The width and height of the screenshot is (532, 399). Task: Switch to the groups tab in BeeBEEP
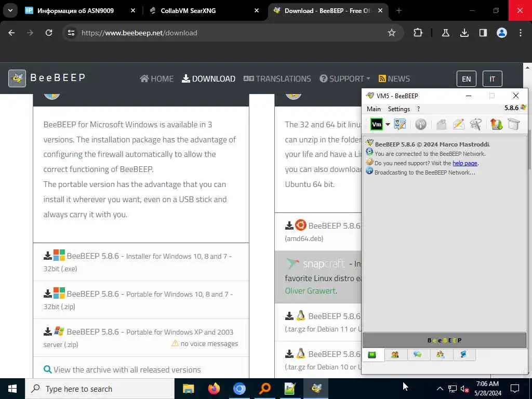click(x=440, y=355)
